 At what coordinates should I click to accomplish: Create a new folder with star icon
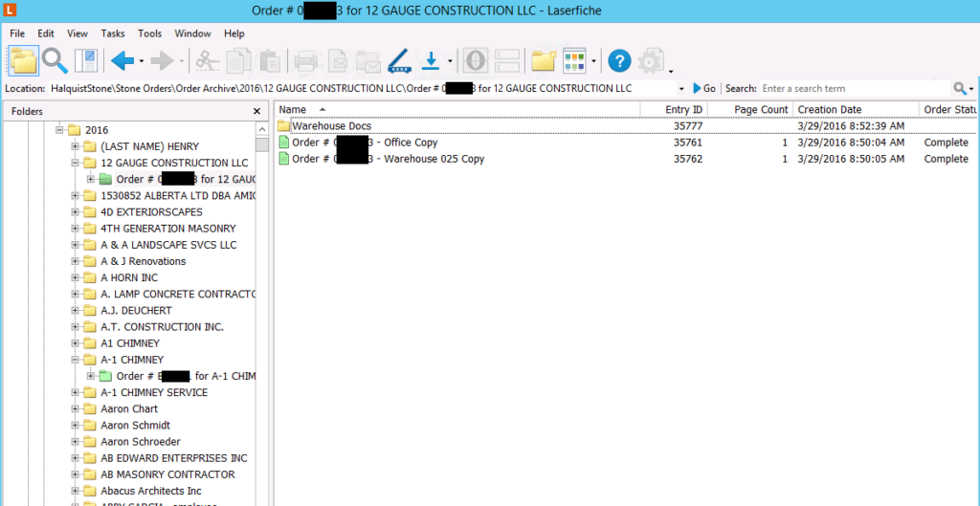point(544,60)
